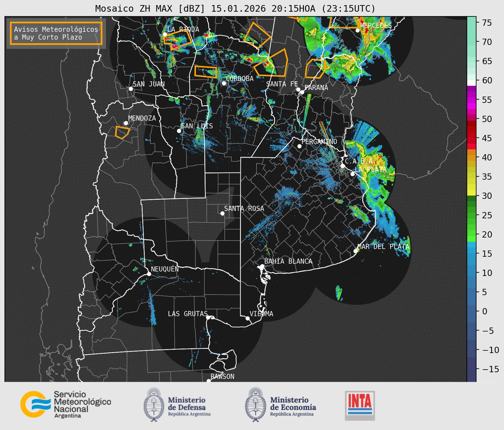Click the -15 dBZ dark band on scale

tap(471, 369)
